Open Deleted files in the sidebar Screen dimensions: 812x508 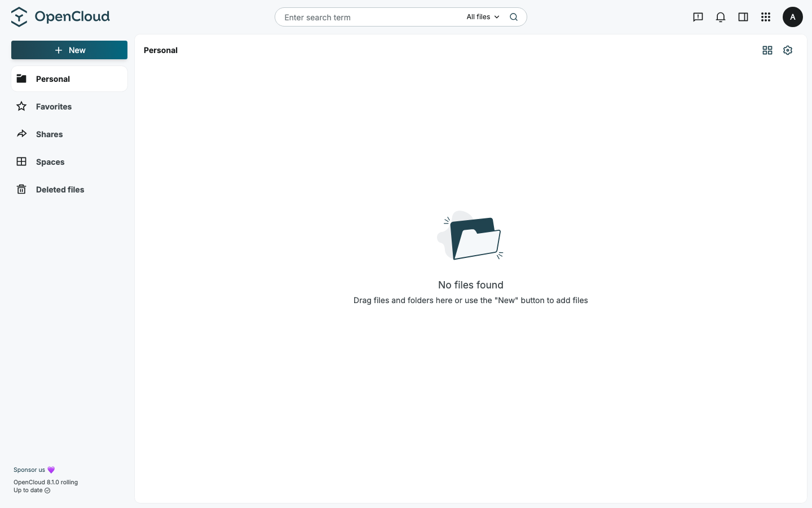(69, 190)
